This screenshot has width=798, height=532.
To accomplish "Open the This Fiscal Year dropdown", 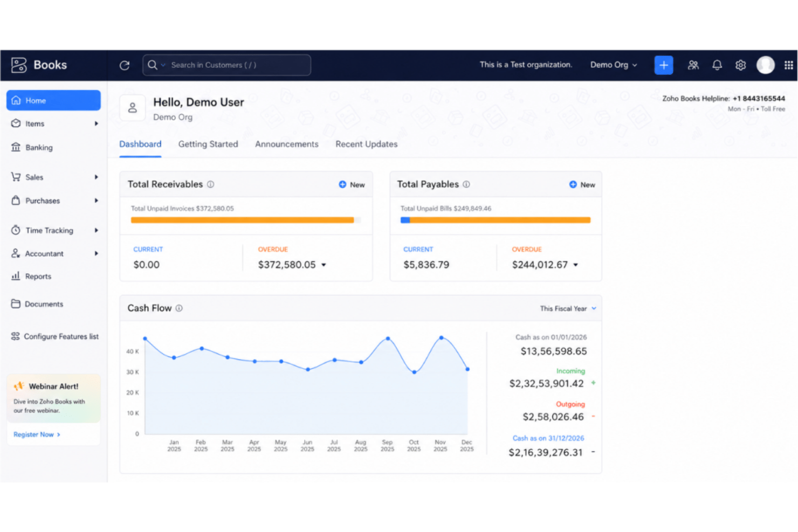I will (568, 308).
